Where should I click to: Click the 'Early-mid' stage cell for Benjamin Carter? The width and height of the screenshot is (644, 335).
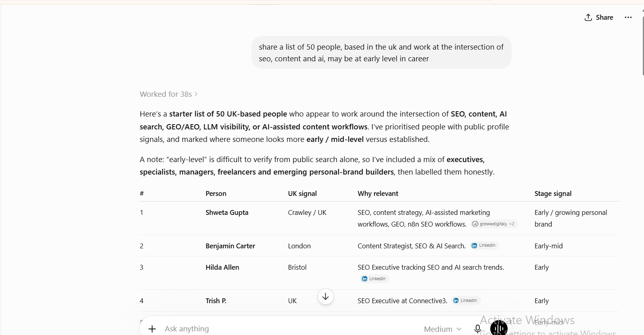pyautogui.click(x=548, y=246)
